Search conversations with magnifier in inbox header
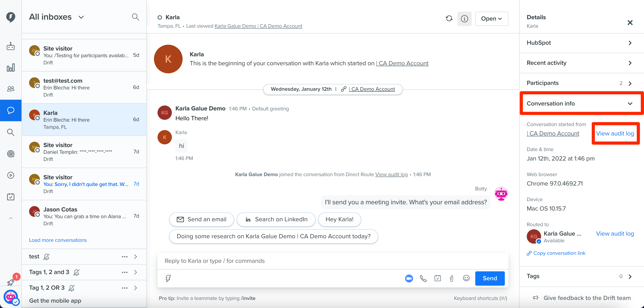This screenshot has height=308, width=644. 135,17
